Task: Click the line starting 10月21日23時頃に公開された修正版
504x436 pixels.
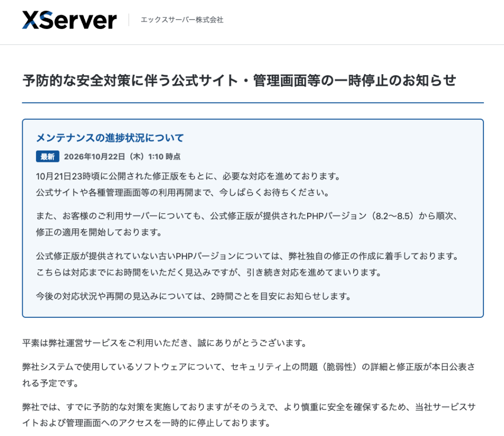Action: coord(188,176)
